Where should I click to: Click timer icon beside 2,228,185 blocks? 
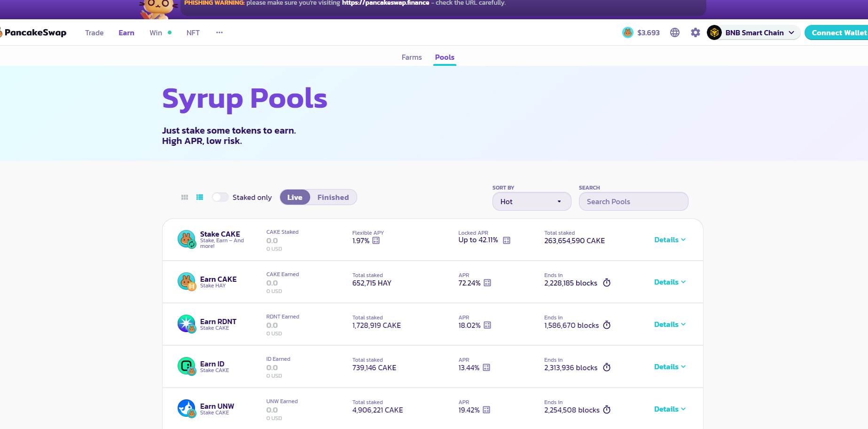(x=607, y=283)
